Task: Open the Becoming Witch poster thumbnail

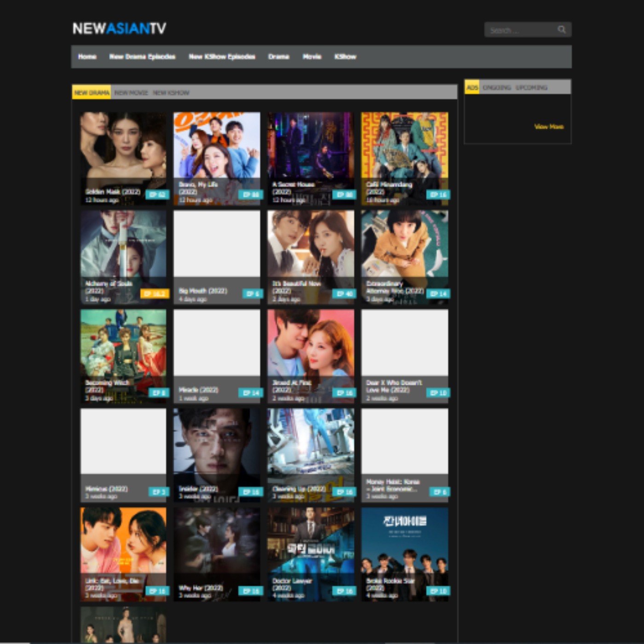Action: (123, 356)
